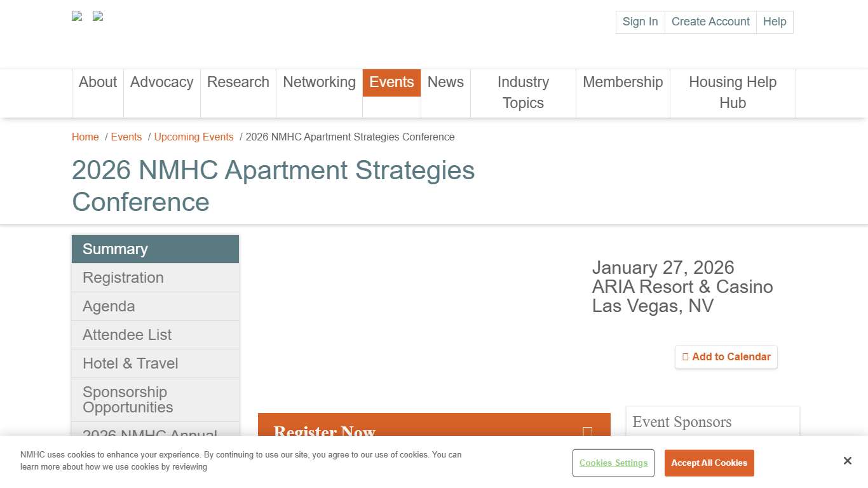Select the Networking navigation item
The width and height of the screenshot is (868, 488).
click(x=319, y=83)
